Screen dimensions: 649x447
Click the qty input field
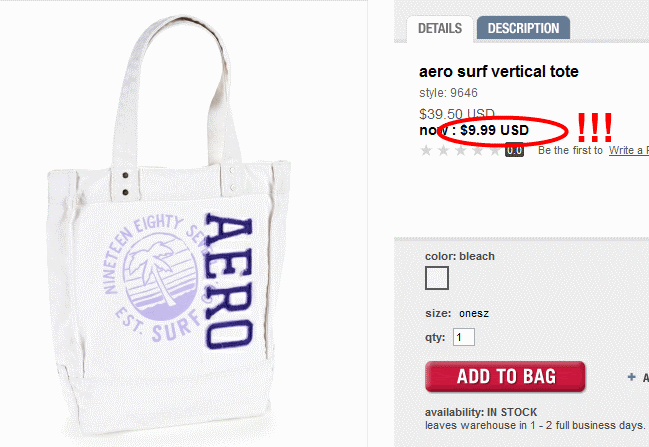(x=464, y=338)
